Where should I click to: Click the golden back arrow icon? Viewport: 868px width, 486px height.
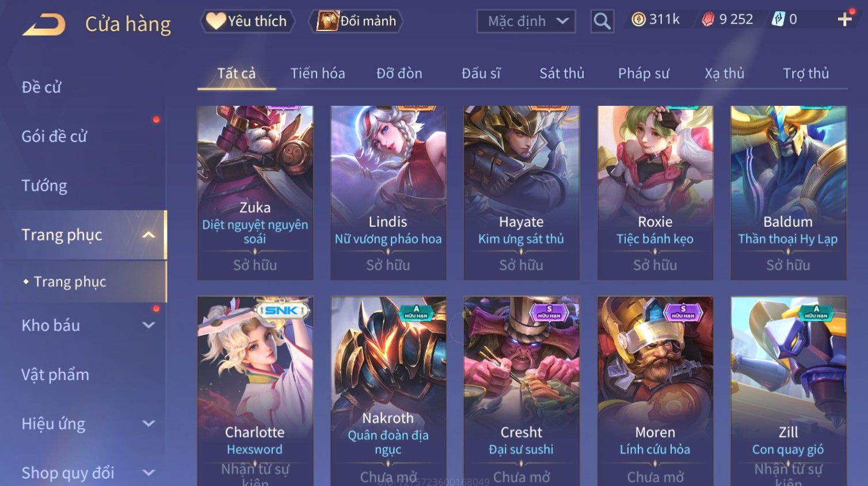pyautogui.click(x=44, y=25)
